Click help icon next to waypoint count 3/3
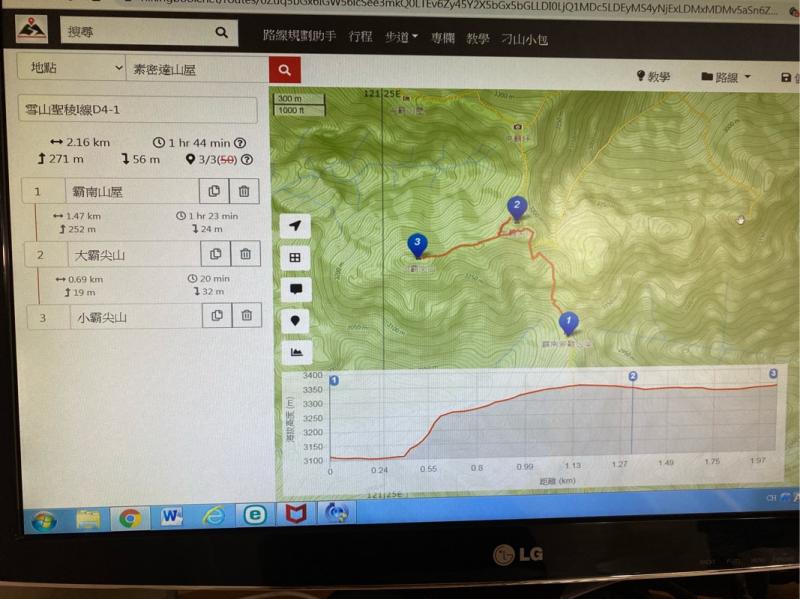 tap(247, 160)
